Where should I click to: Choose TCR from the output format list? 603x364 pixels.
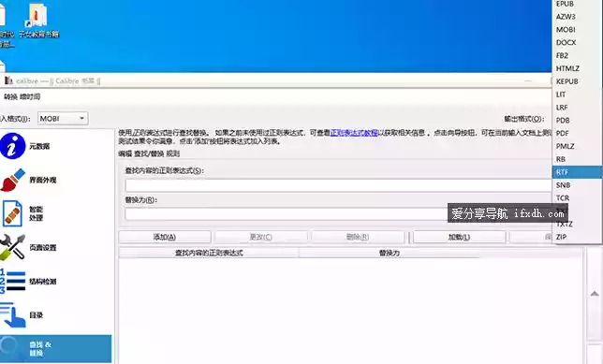click(x=577, y=198)
